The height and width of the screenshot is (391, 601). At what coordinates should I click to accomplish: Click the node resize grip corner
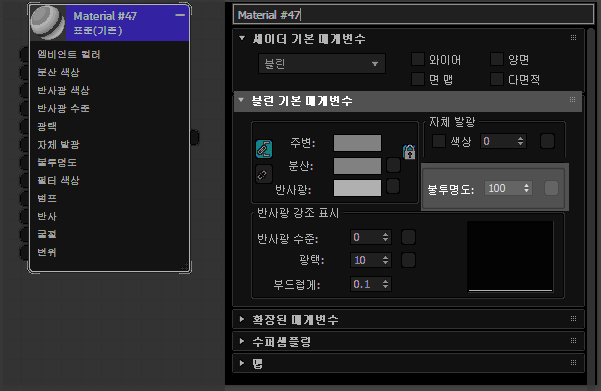click(186, 267)
